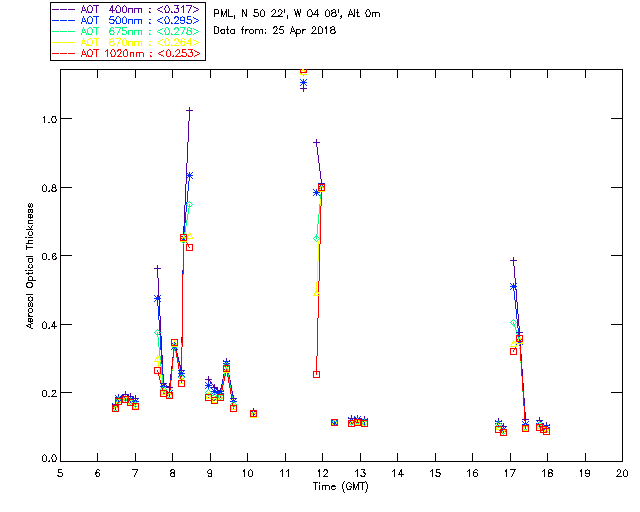Click the purple star peak marker near 17 GMT

tap(513, 260)
